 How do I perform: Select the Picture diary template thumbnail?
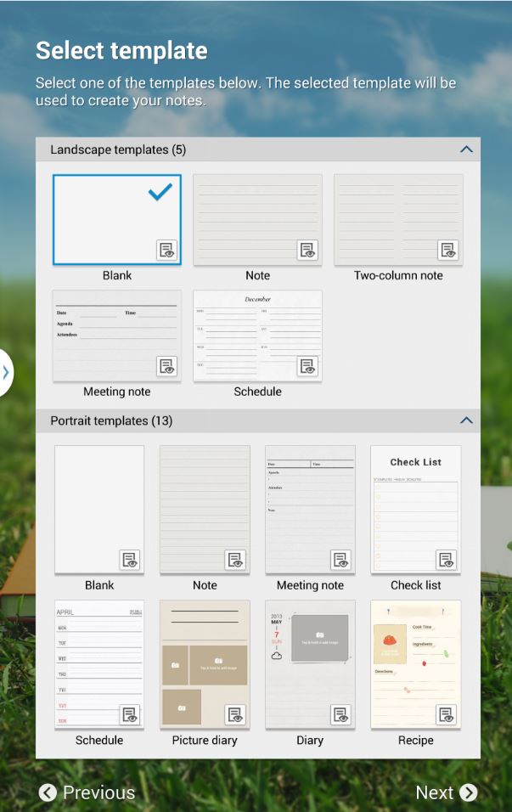pyautogui.click(x=205, y=664)
